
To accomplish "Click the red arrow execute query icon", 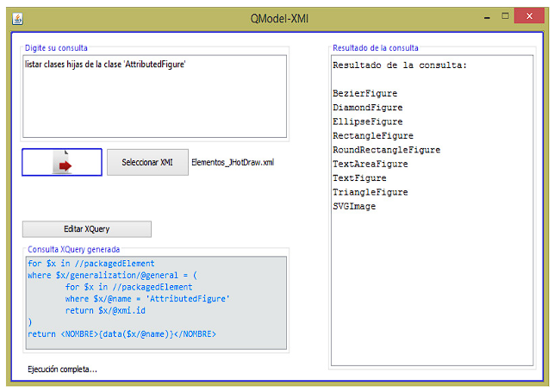I will (62, 162).
